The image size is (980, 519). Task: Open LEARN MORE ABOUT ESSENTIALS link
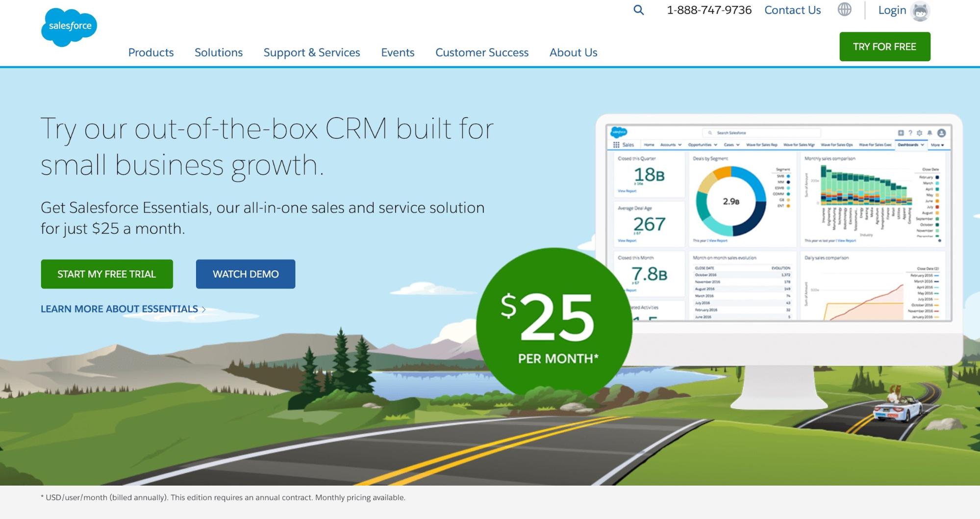123,309
